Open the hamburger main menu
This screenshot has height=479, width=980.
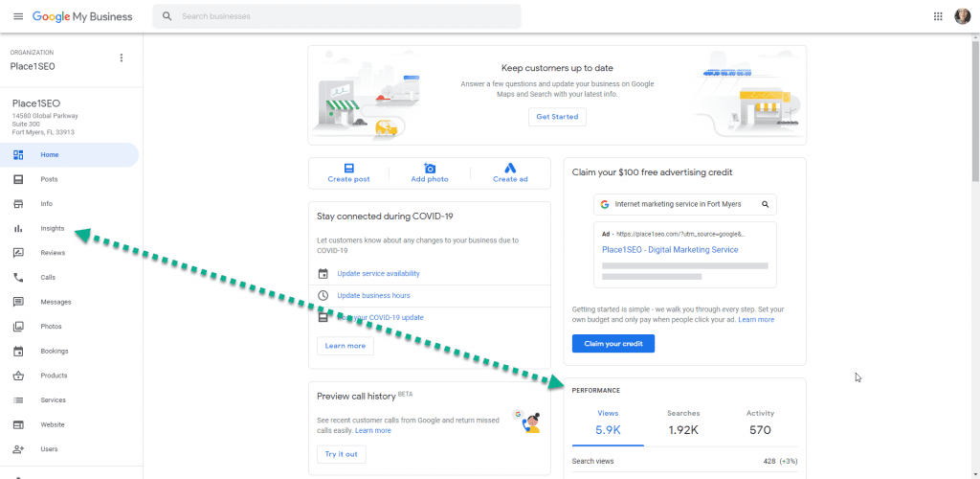(18, 16)
